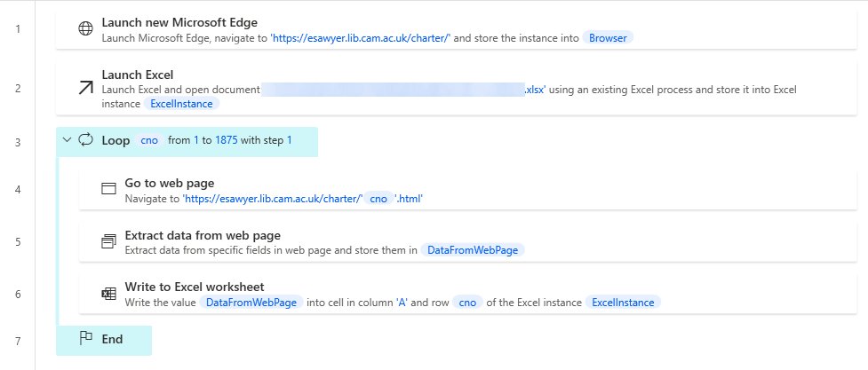Click line number 7 in the gutter
Image resolution: width=868 pixels, height=370 pixels.
(x=18, y=341)
